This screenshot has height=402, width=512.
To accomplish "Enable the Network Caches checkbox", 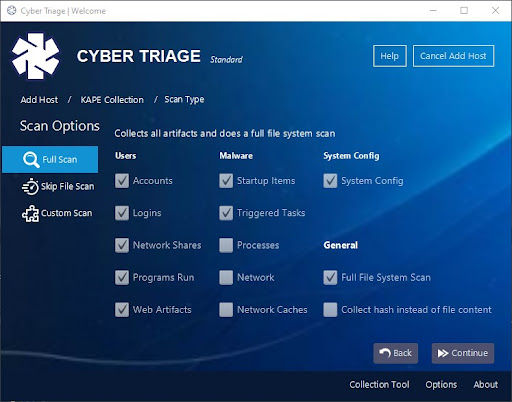I will (x=226, y=310).
